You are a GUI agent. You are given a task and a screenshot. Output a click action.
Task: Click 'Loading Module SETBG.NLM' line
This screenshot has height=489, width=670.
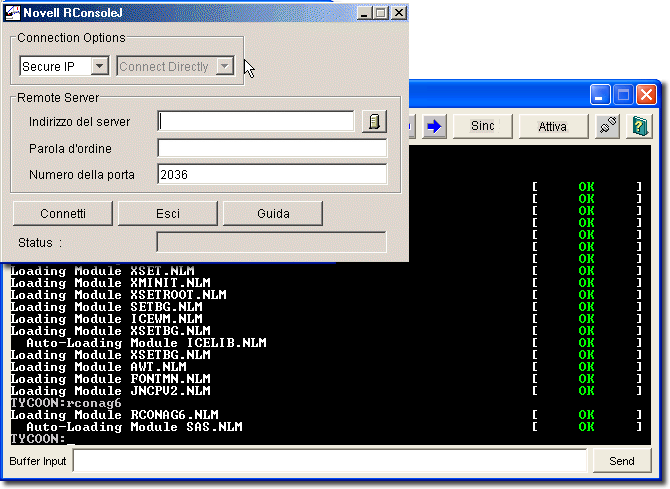tap(106, 307)
